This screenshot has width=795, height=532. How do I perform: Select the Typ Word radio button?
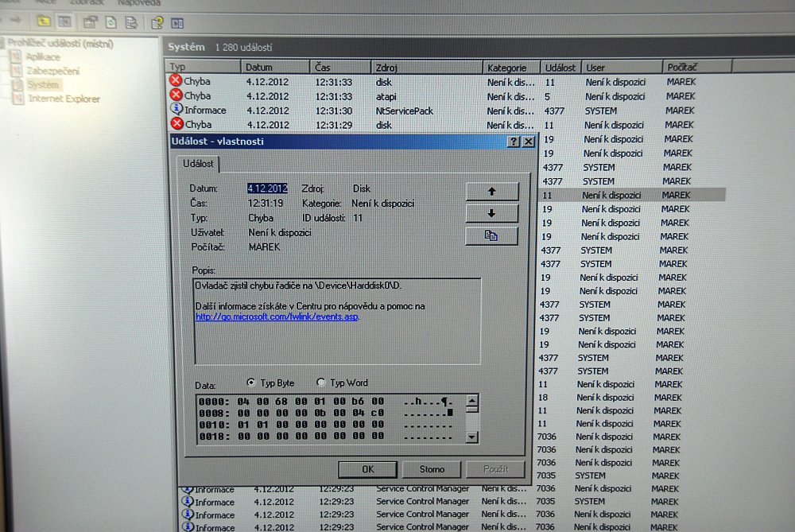tap(320, 382)
